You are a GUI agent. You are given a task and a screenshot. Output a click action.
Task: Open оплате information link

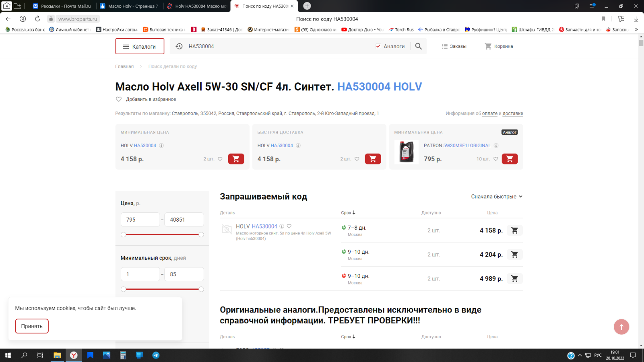[x=490, y=113]
